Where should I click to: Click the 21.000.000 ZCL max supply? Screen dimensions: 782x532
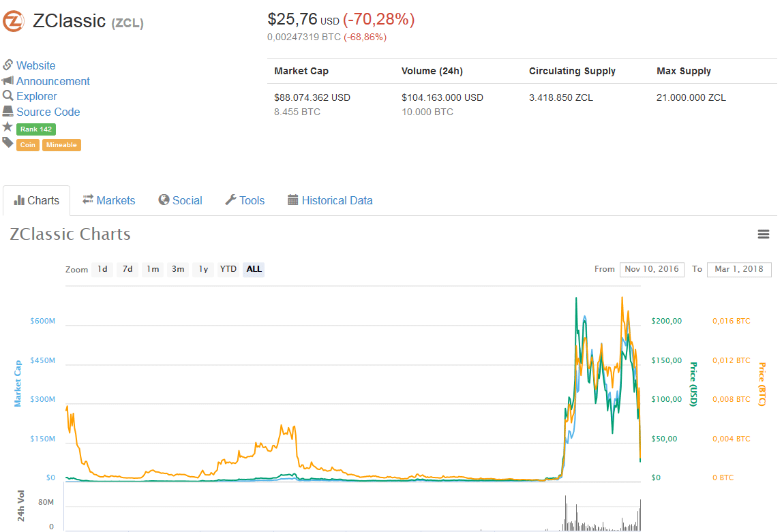click(691, 97)
